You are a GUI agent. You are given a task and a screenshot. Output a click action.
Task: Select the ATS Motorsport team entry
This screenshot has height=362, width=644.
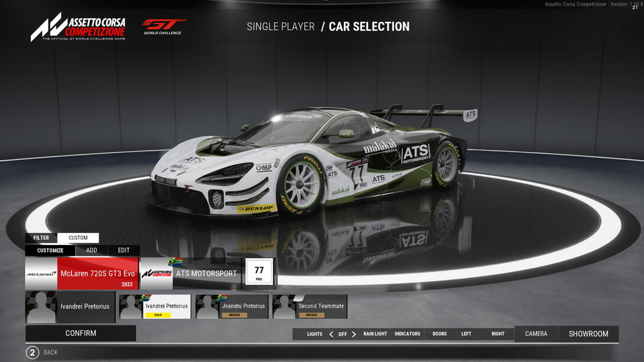(191, 274)
